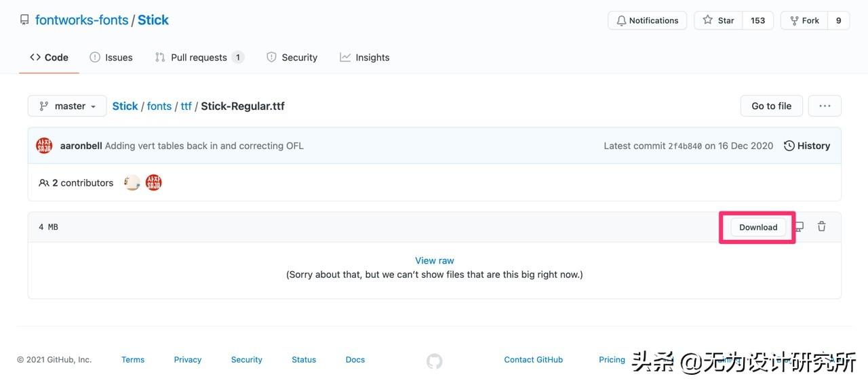Open the Pull requests tab
This screenshot has height=385, width=868.
coord(199,58)
